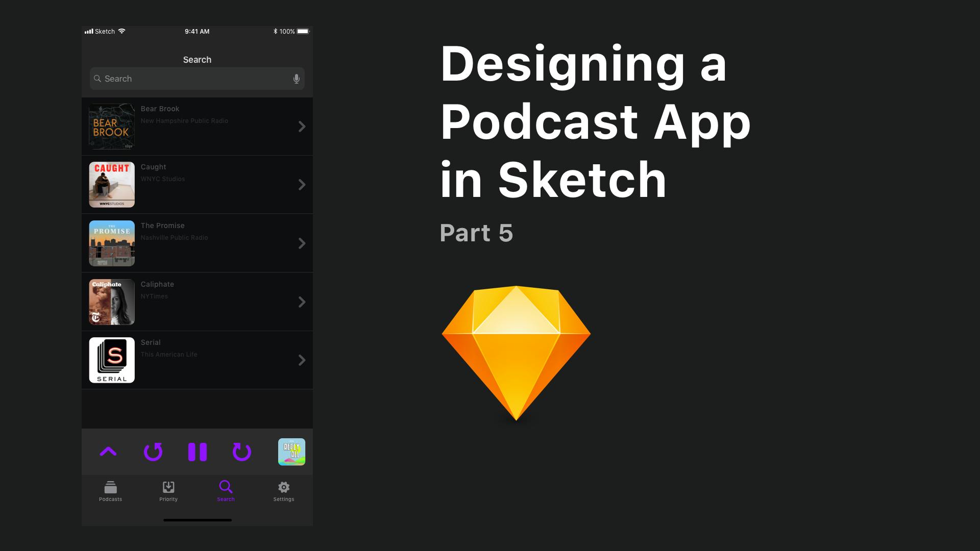Open Bear Brook podcast chevron
980x551 pixels.
302,127
